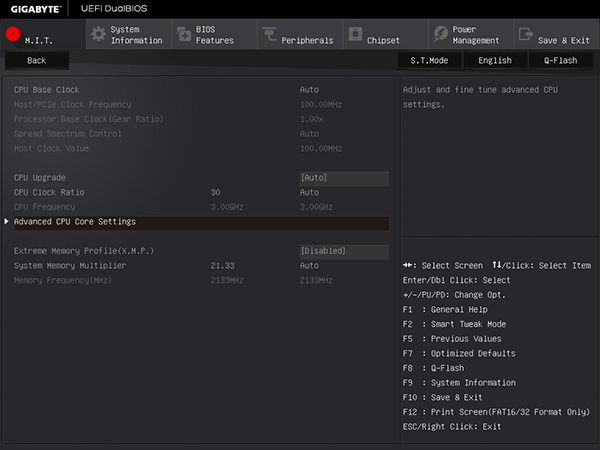Screen dimensions: 600x450
Task: Click the F12 Print Screen hint
Action: (x=496, y=412)
